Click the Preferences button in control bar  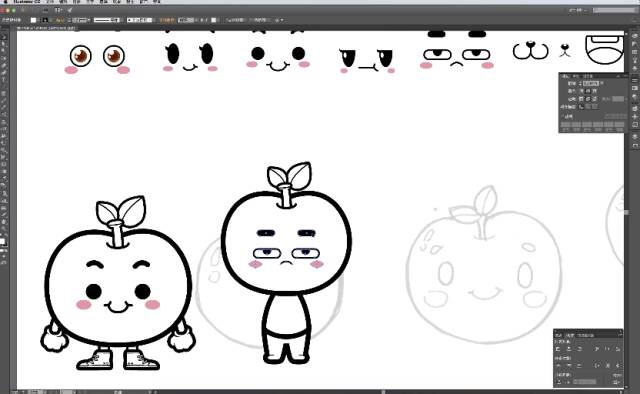259,20
